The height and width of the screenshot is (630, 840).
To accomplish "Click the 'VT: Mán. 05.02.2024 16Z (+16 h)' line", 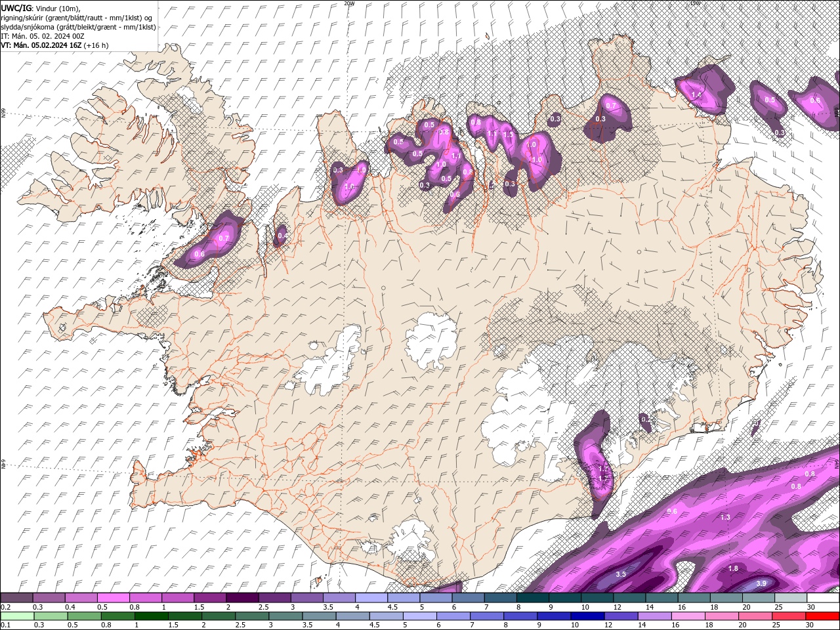I will [x=54, y=45].
